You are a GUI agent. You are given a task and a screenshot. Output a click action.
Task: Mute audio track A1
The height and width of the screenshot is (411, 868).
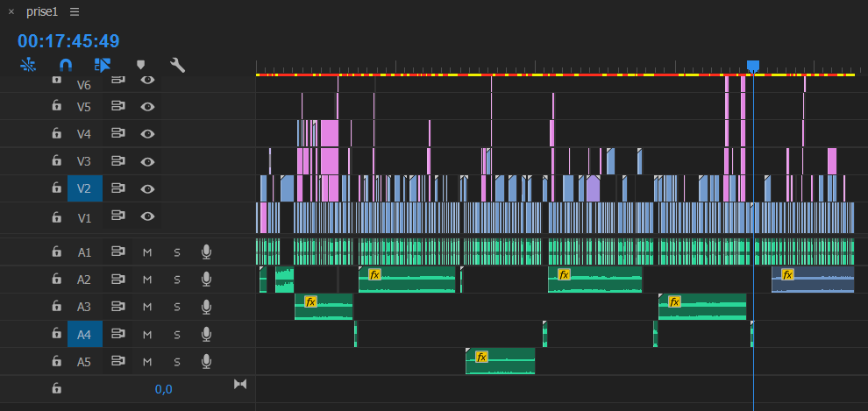coord(147,252)
